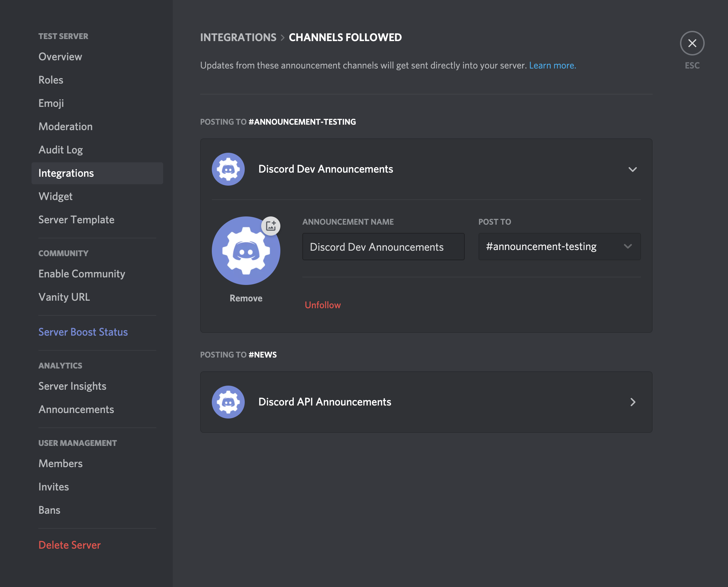
Task: Expand the Discord API Announcements entry chevron
Action: tap(633, 401)
